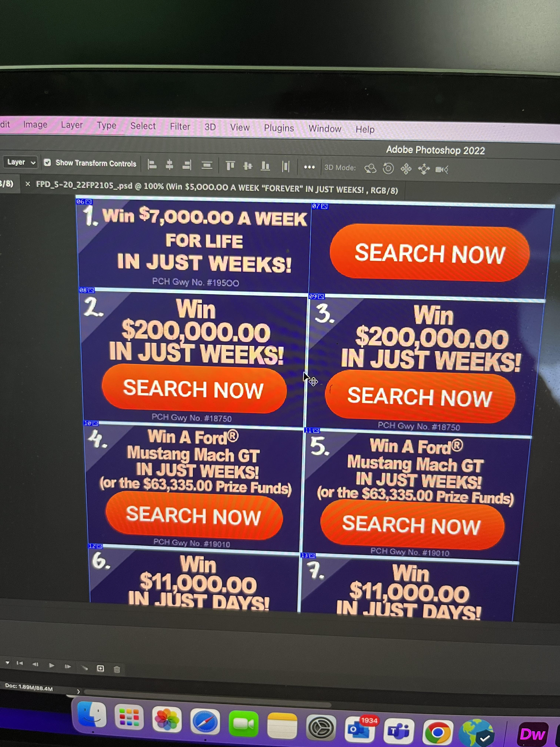Click 'PCH Gwy No. #19500' text
560x747 pixels.
coord(195,282)
